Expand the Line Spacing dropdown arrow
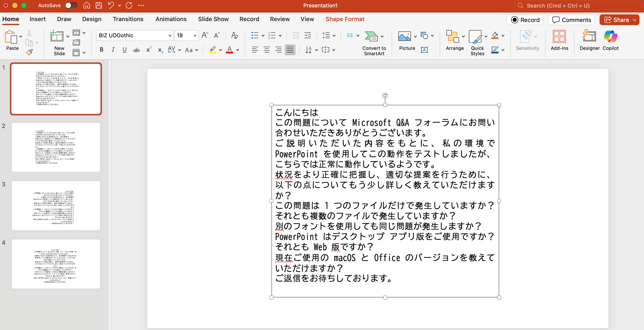 pos(334,35)
